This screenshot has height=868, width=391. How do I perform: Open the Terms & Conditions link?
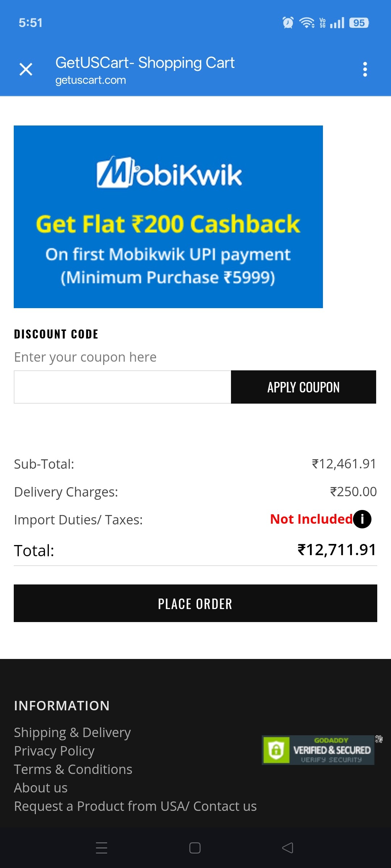click(73, 769)
